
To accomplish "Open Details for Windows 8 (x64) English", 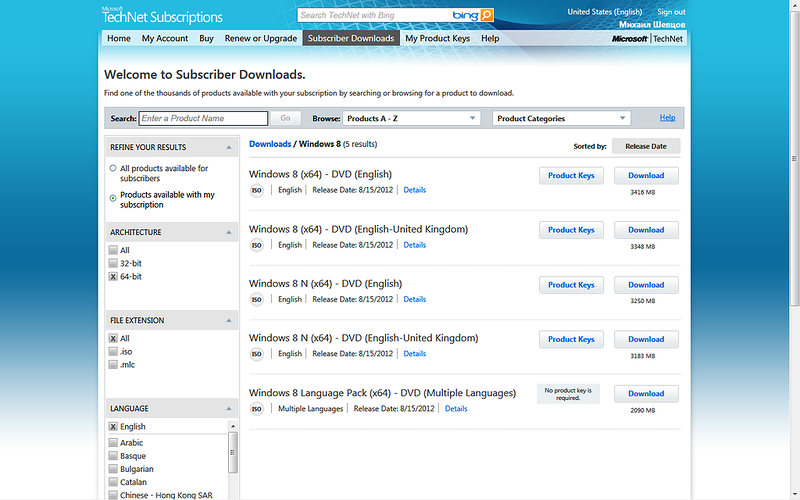I will coord(414,190).
